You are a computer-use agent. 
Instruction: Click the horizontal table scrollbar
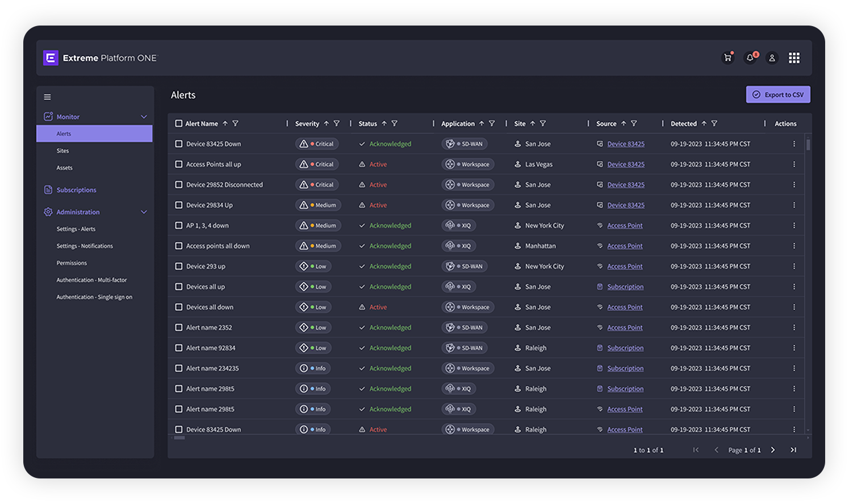tap(179, 438)
